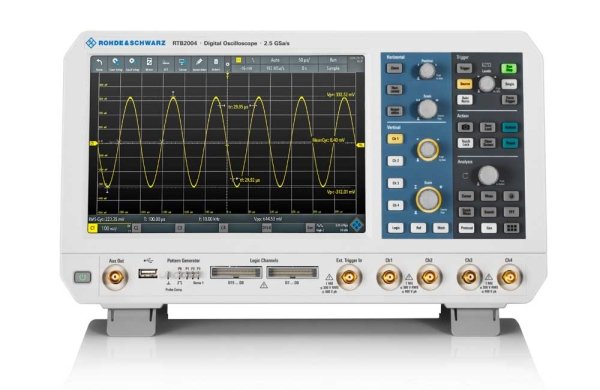Push the Meas button

[489, 196]
